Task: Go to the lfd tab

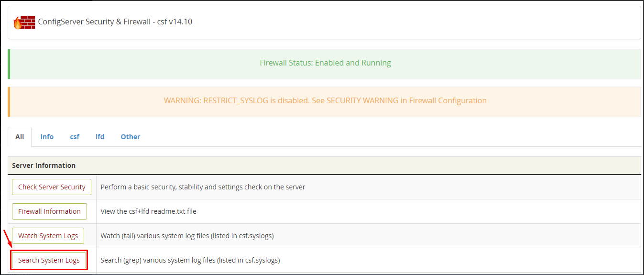Action: tap(100, 137)
